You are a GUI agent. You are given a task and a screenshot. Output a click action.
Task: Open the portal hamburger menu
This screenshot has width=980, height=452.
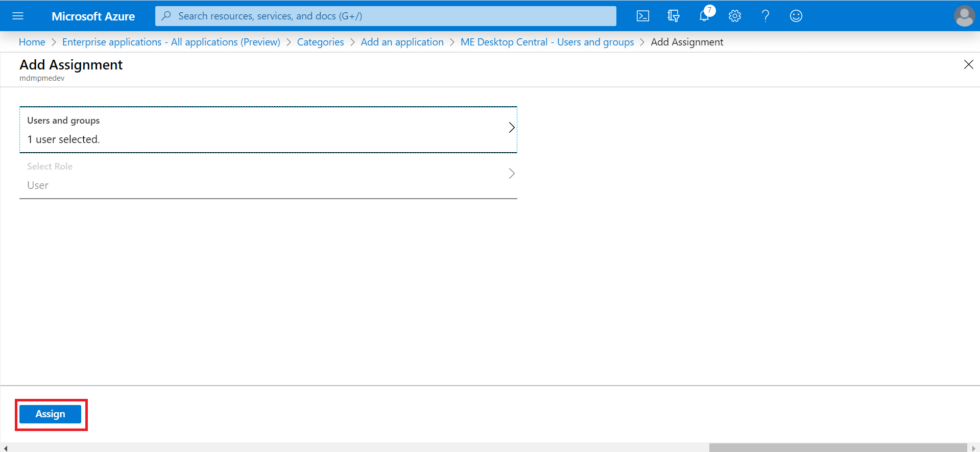(x=18, y=16)
